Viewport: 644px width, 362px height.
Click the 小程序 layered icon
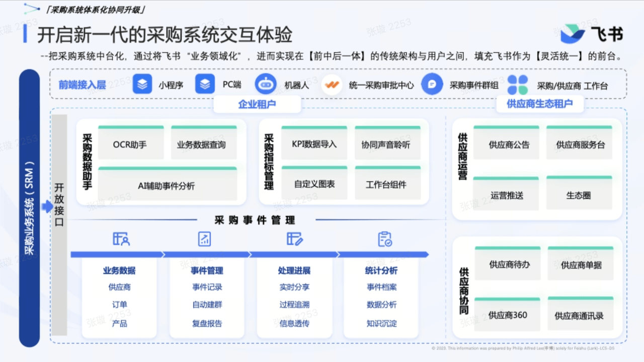click(142, 85)
